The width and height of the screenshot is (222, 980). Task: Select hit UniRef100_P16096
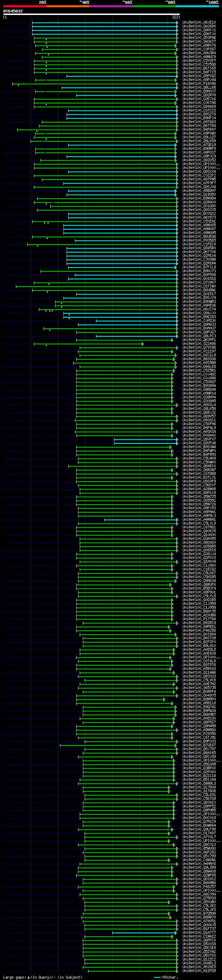pyautogui.click(x=199, y=84)
